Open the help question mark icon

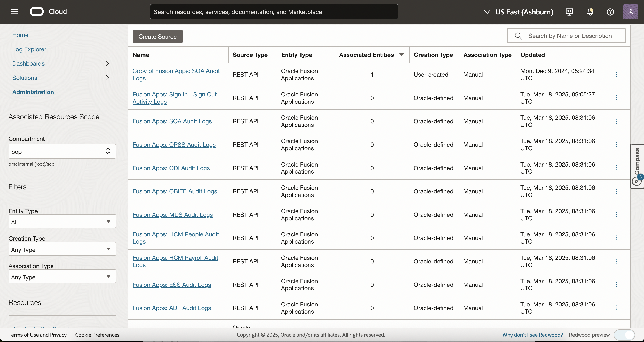point(610,12)
